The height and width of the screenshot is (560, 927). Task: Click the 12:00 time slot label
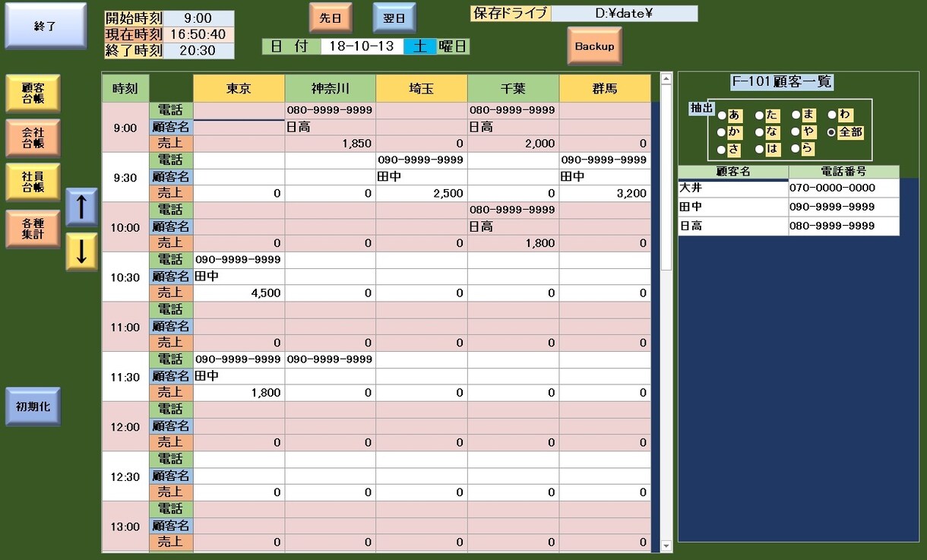coord(125,427)
